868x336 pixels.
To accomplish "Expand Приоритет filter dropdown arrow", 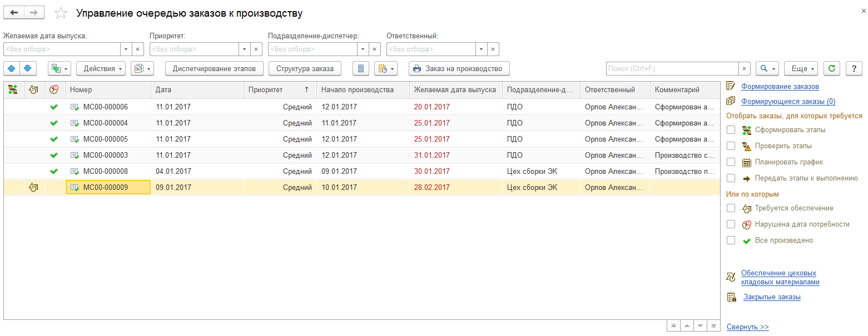I will click(x=245, y=49).
